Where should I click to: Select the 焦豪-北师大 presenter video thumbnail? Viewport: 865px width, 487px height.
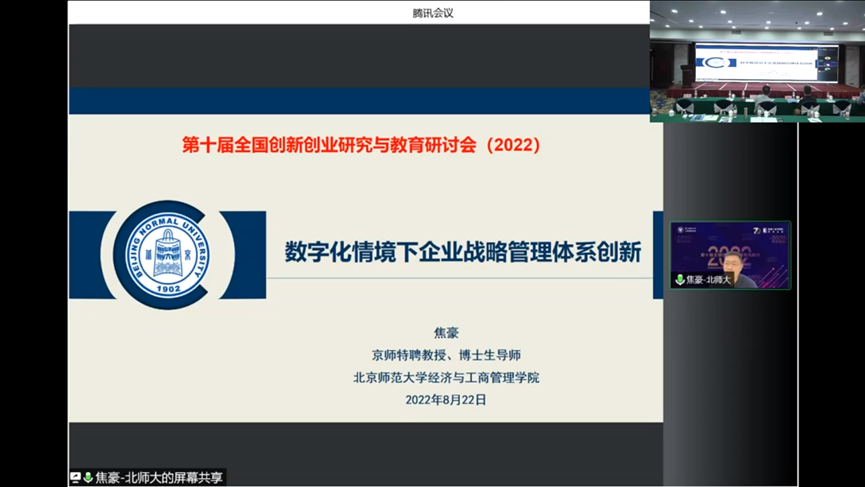(x=730, y=254)
